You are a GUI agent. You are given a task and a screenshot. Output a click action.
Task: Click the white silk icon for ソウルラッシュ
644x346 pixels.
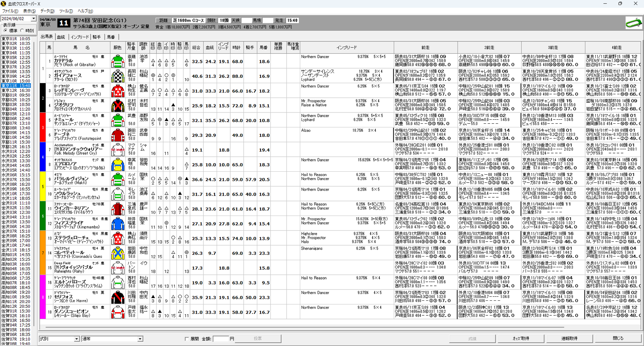[x=118, y=194]
